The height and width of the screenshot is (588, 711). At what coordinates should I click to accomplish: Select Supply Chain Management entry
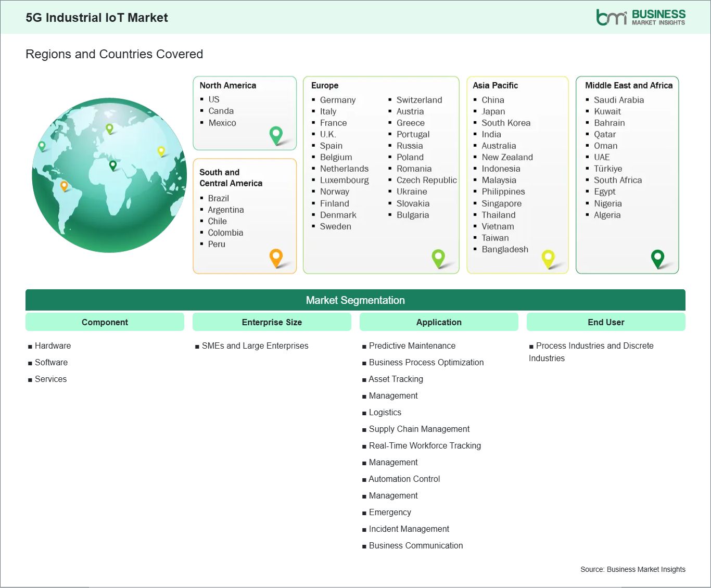click(419, 429)
